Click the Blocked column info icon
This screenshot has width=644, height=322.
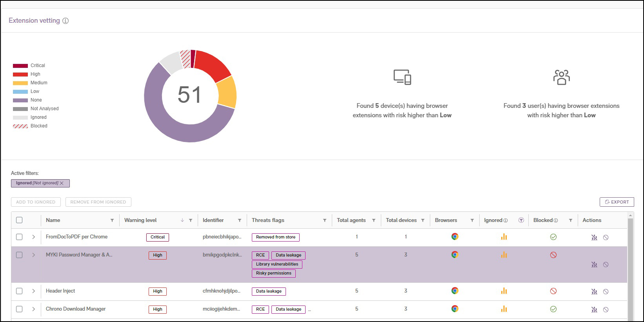pos(556,220)
